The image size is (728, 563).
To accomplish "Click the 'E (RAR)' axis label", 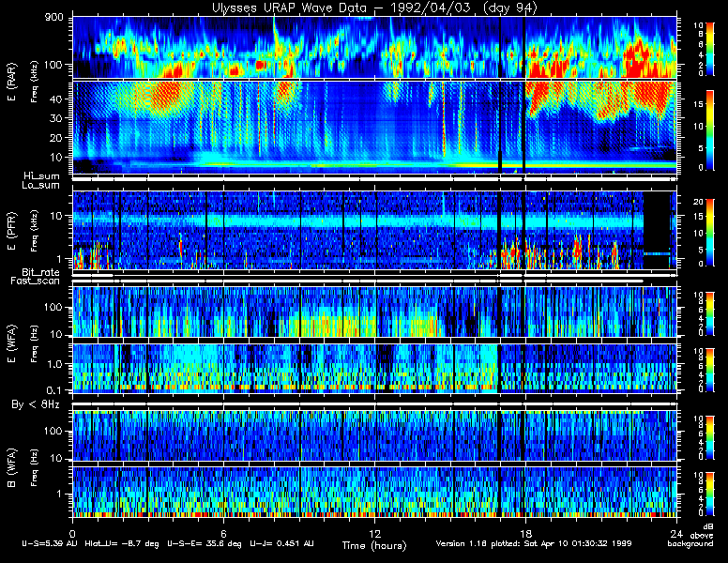I will click(x=12, y=82).
